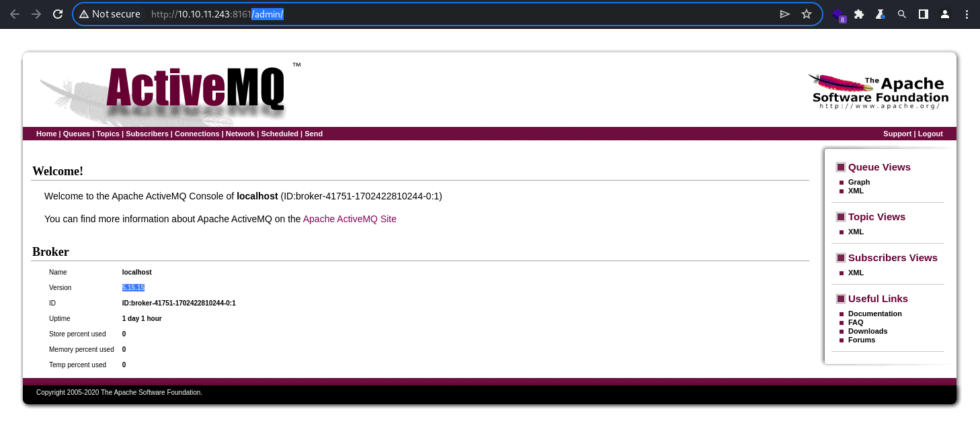The width and height of the screenshot is (980, 425).
Task: Click the Uptime label
Action: (59, 318)
